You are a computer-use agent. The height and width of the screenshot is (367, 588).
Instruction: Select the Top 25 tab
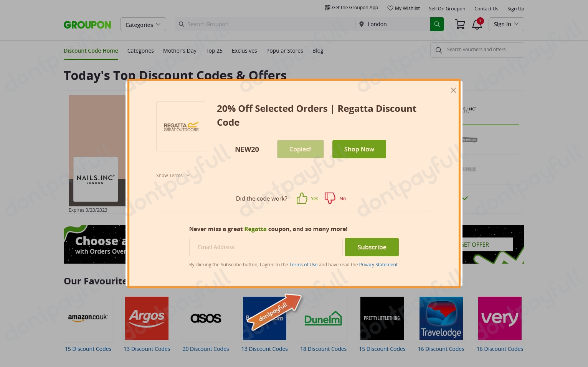214,51
